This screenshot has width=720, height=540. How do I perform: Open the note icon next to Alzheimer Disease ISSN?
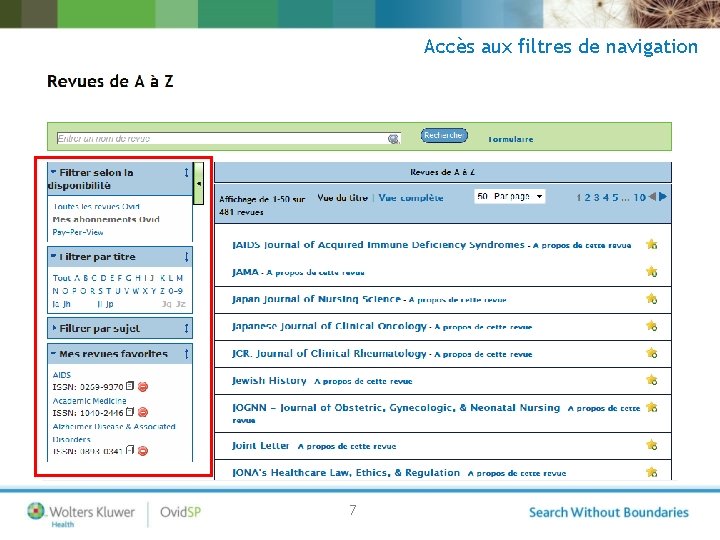130,450
